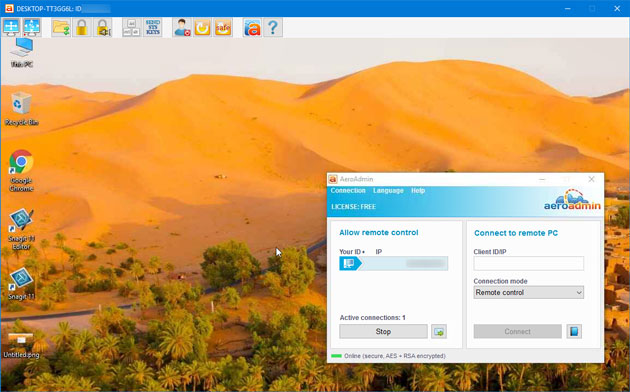The height and width of the screenshot is (392, 630).
Task: Click the Stop button
Action: click(x=383, y=331)
